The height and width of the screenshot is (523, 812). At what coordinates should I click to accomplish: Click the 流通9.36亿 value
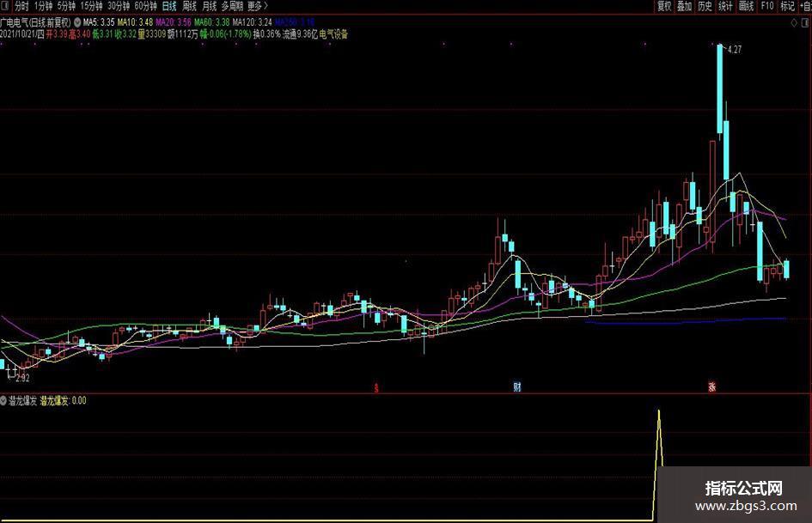300,34
